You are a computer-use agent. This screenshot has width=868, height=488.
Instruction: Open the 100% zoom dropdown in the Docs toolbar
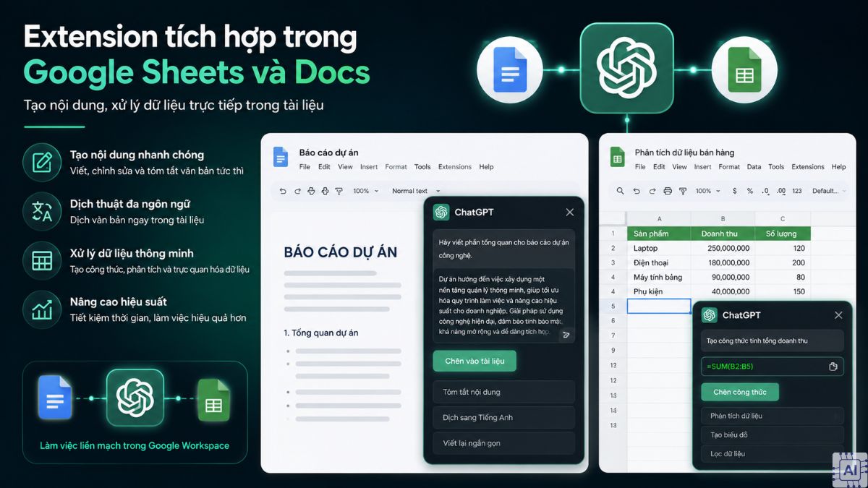pos(365,191)
